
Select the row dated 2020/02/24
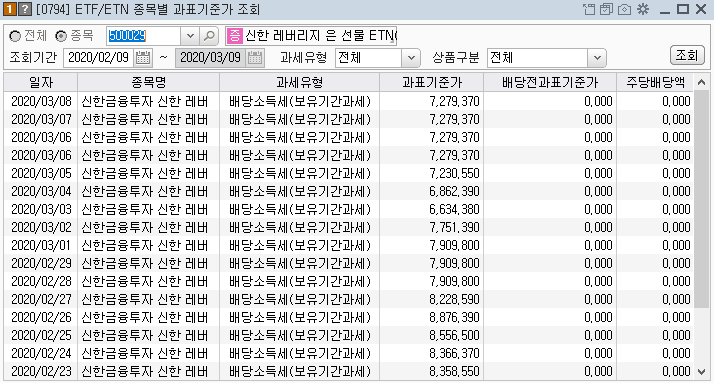click(x=348, y=353)
